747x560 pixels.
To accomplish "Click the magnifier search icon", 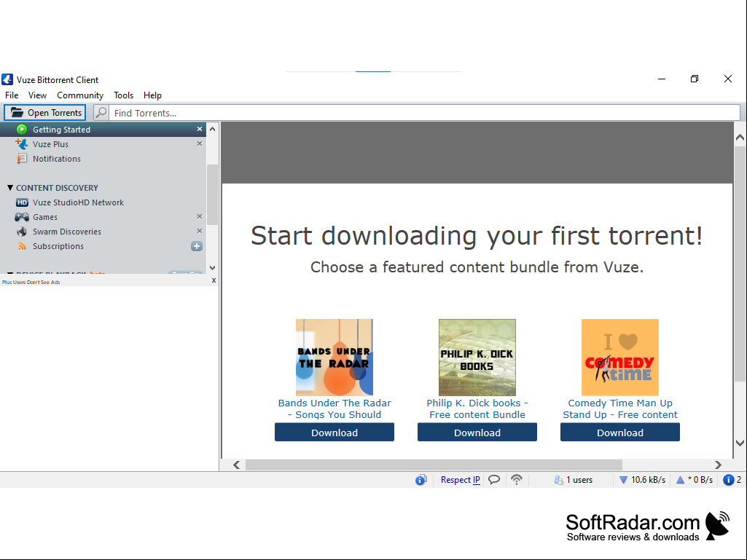I will pos(101,113).
